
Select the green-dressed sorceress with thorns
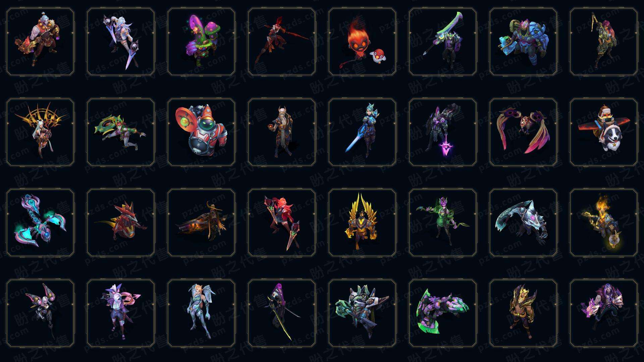(443, 223)
